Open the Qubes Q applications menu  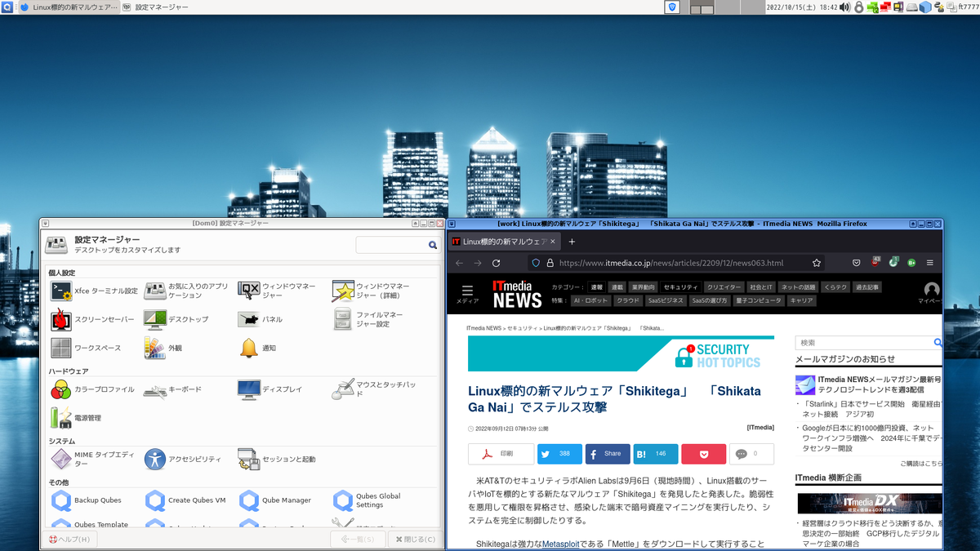coord(7,7)
